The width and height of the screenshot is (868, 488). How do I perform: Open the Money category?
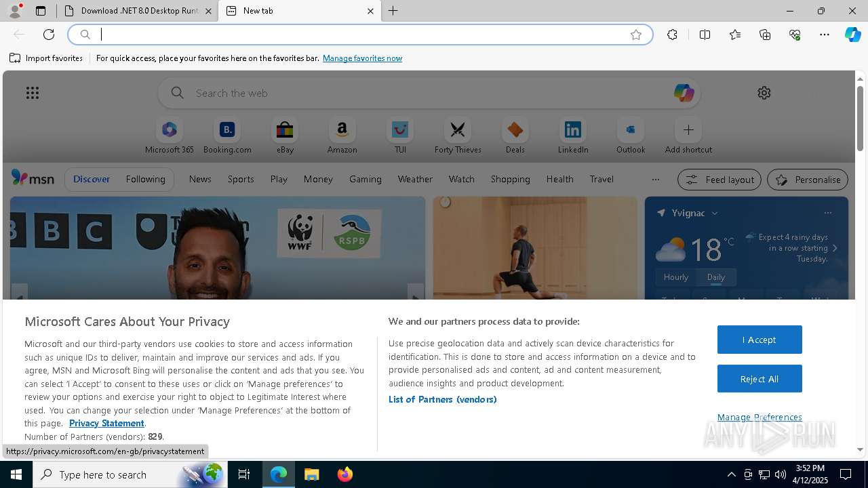click(318, 179)
